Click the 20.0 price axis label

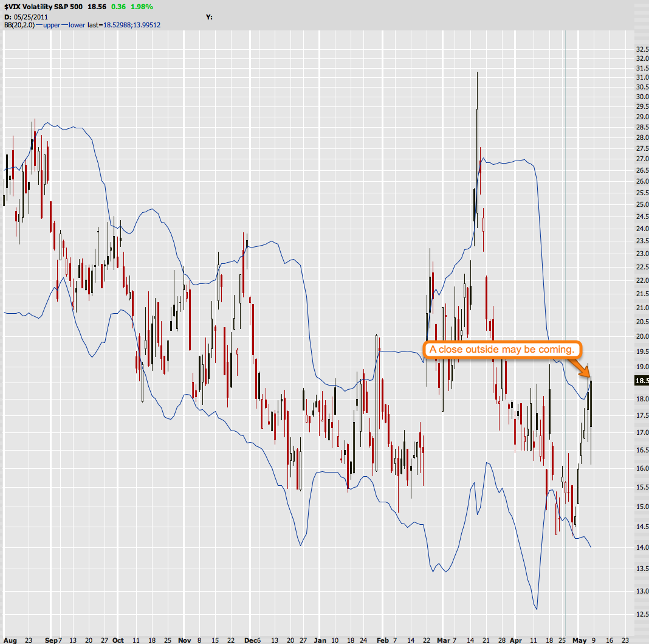(642, 336)
